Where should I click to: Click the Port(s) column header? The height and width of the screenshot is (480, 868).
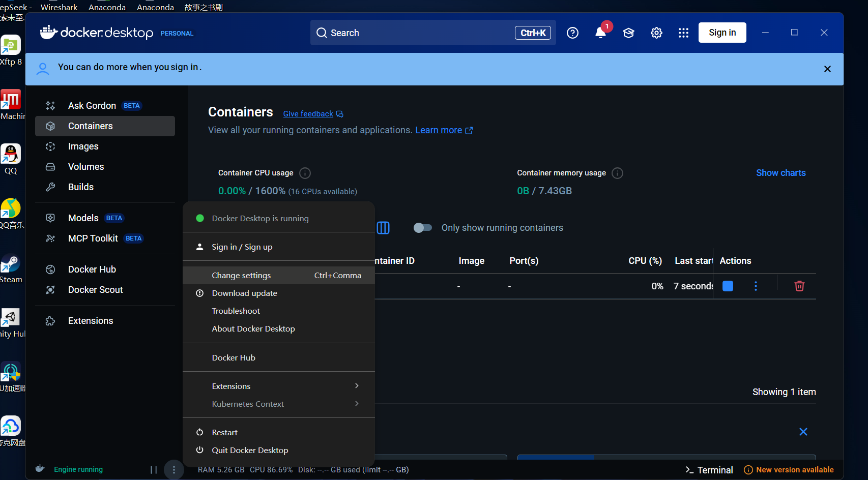[524, 261]
